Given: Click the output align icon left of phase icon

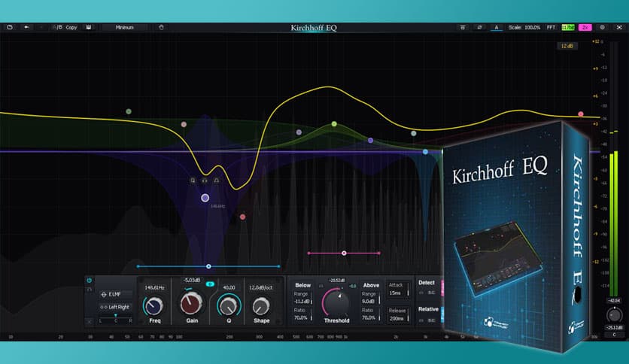Looking at the screenshot, I should click(463, 27).
